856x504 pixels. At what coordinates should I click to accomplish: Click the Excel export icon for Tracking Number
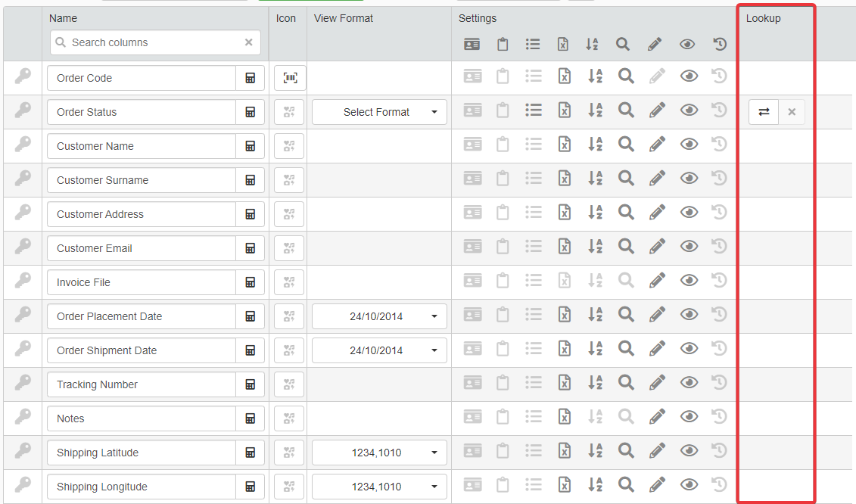[x=564, y=383]
